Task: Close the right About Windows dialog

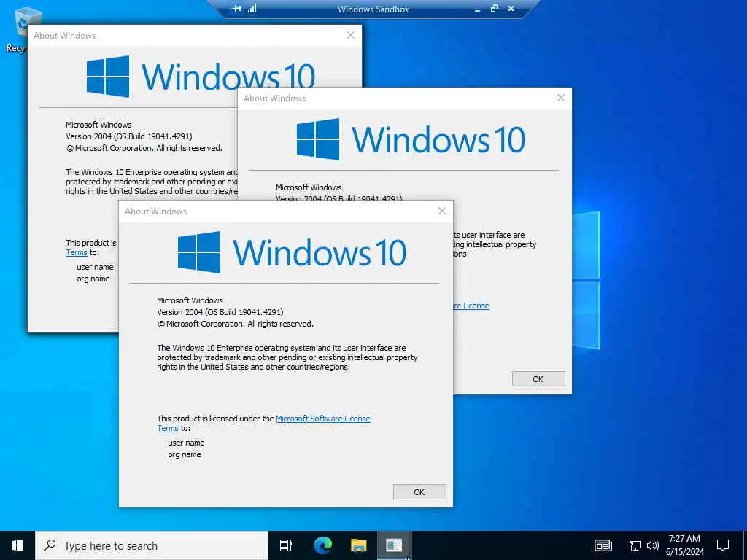Action: [561, 98]
